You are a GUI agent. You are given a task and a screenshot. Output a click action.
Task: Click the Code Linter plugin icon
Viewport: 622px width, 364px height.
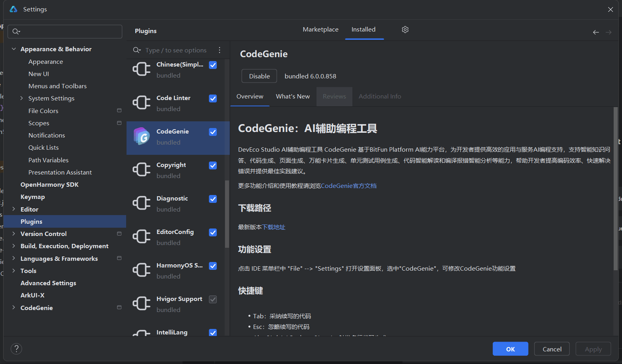(x=142, y=103)
